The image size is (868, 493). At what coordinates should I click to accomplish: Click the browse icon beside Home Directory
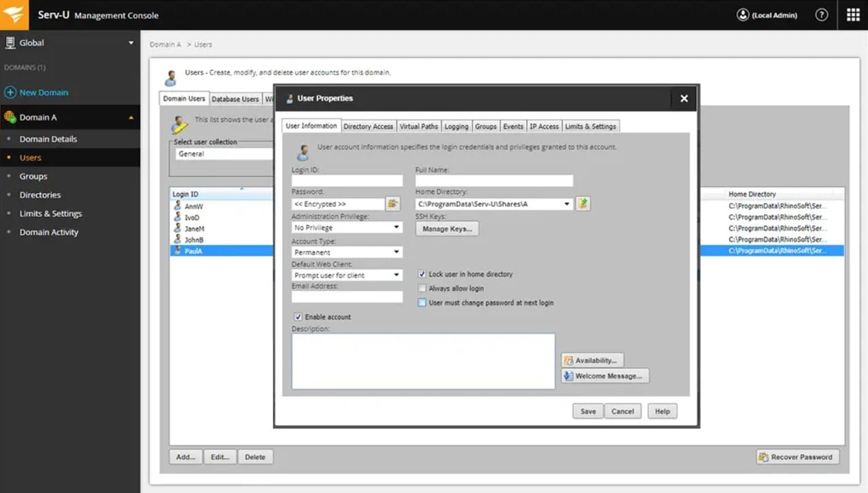(x=583, y=203)
